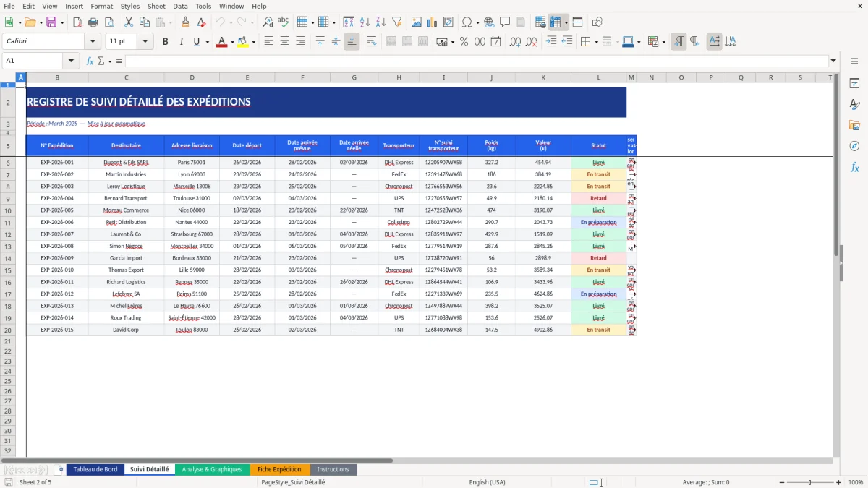This screenshot has width=868, height=488.
Task: Insert an image
Action: [416, 22]
